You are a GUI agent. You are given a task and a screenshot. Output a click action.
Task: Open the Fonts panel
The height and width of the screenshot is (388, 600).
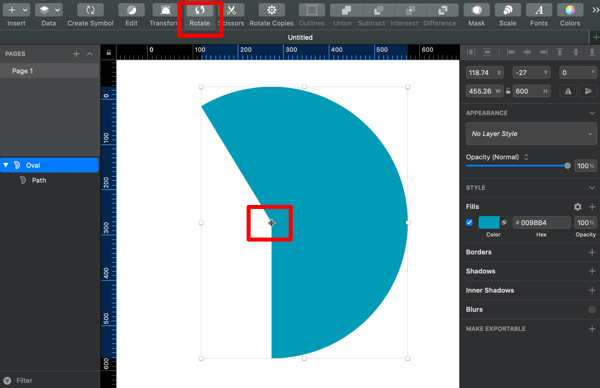539,10
